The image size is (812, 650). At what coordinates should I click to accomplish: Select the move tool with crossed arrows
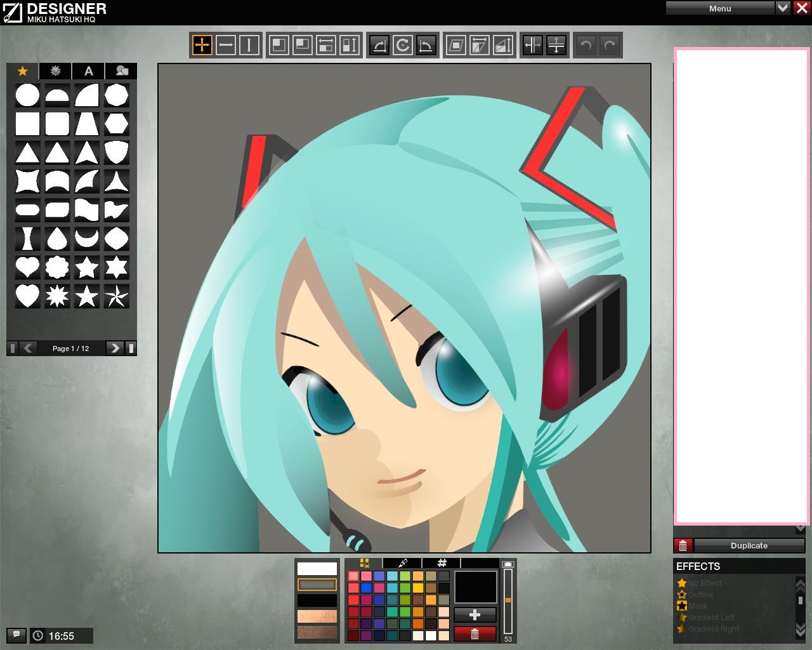coord(202,45)
